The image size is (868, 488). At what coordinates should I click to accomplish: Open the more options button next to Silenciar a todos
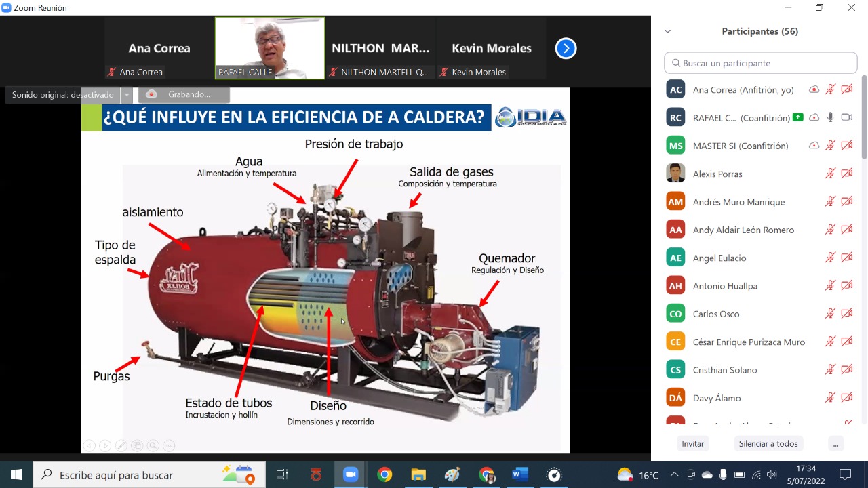click(835, 444)
